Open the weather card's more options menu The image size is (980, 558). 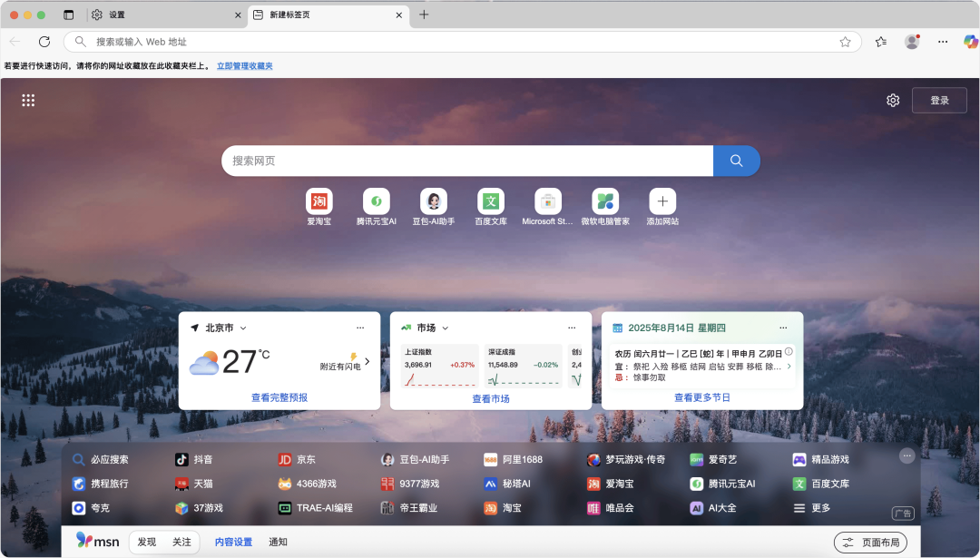pyautogui.click(x=359, y=328)
